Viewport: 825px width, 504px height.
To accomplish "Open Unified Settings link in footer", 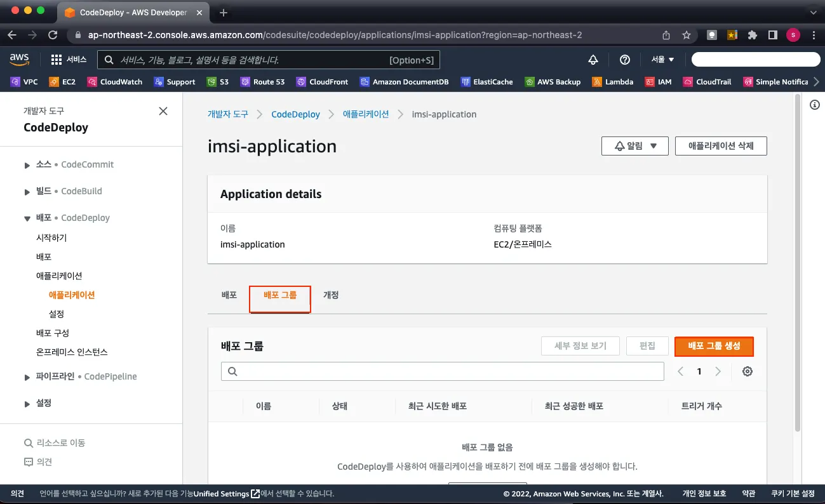I will [x=226, y=494].
